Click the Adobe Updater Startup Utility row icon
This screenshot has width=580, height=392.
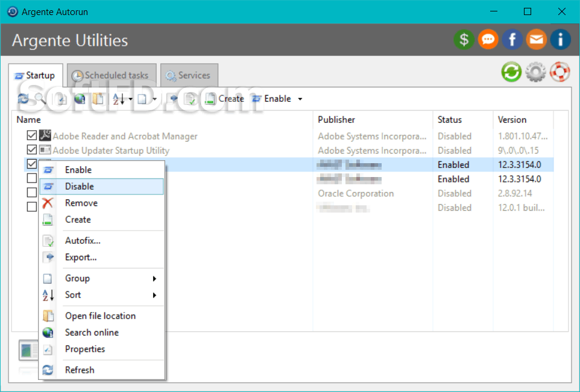(45, 150)
